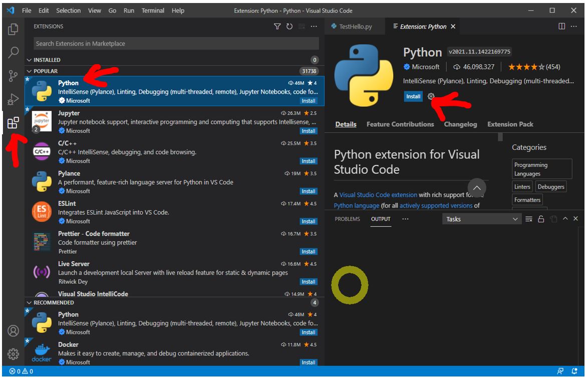This screenshot has height=381, width=588.
Task: Open the Changelog tab
Action: 460,124
